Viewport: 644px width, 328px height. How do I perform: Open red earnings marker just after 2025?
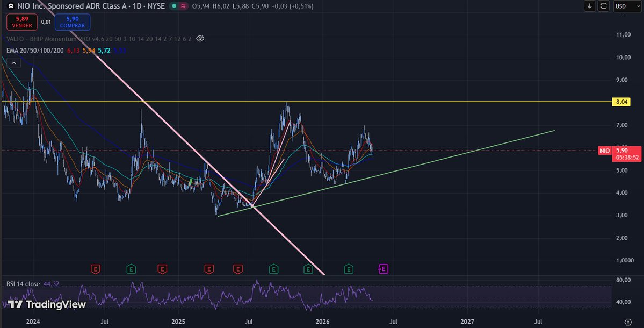pyautogui.click(x=208, y=269)
